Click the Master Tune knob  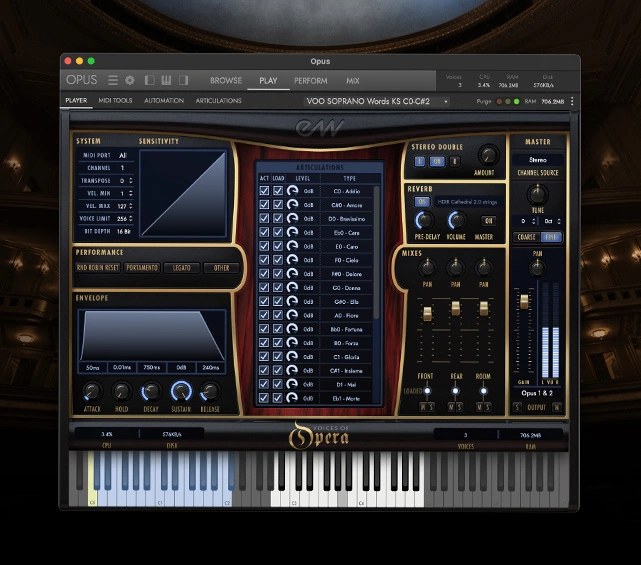coord(537,194)
